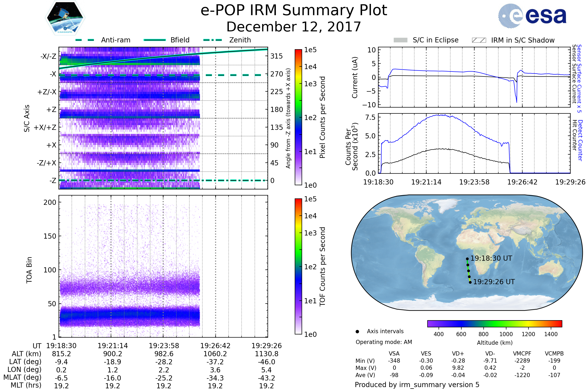Image resolution: width=588 pixels, height=392 pixels.
Task: Click the IRM in S/C Shadow hatched patch
Action: [x=479, y=40]
